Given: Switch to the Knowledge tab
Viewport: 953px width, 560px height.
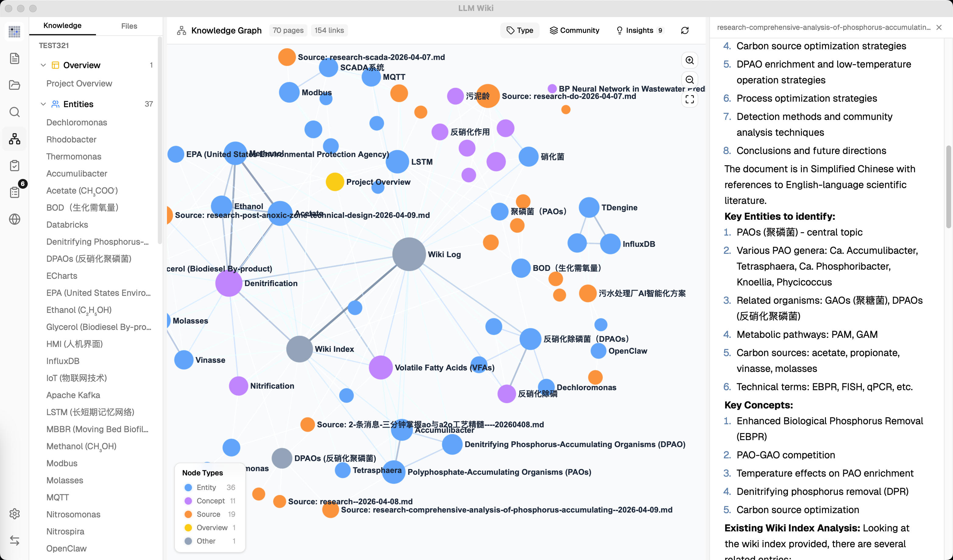Looking at the screenshot, I should point(62,26).
